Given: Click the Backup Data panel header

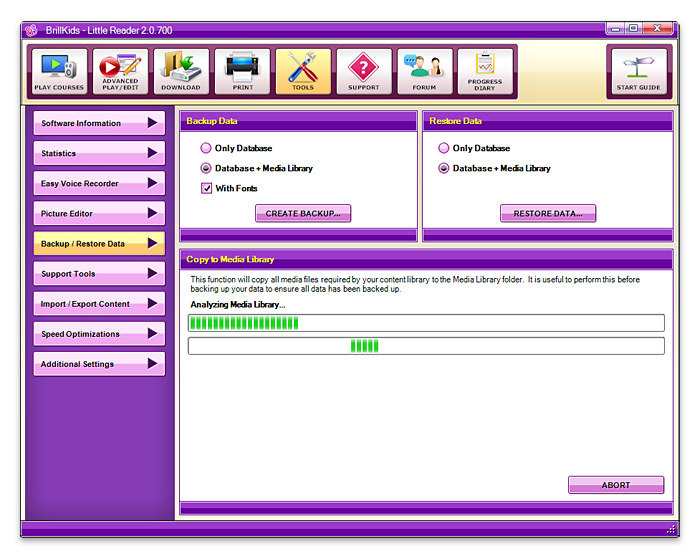Looking at the screenshot, I should [x=298, y=121].
